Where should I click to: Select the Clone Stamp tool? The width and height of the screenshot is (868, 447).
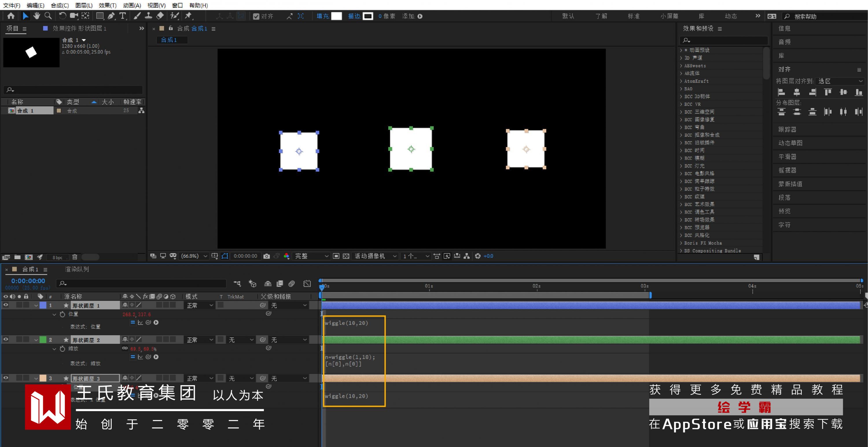coord(148,16)
